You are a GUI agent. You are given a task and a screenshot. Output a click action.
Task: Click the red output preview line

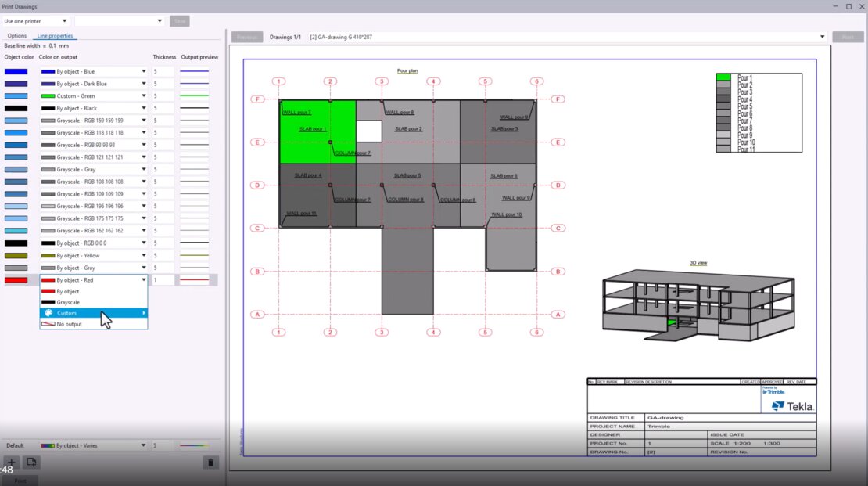pyautogui.click(x=194, y=280)
